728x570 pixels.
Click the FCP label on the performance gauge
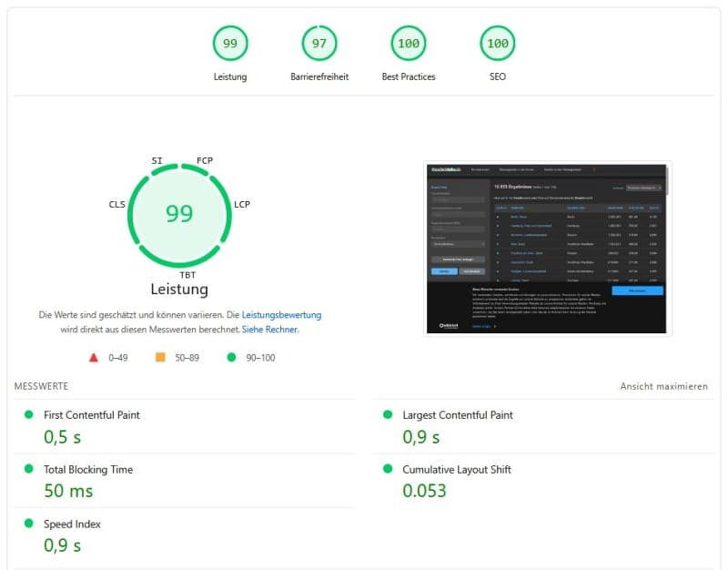[x=204, y=160]
